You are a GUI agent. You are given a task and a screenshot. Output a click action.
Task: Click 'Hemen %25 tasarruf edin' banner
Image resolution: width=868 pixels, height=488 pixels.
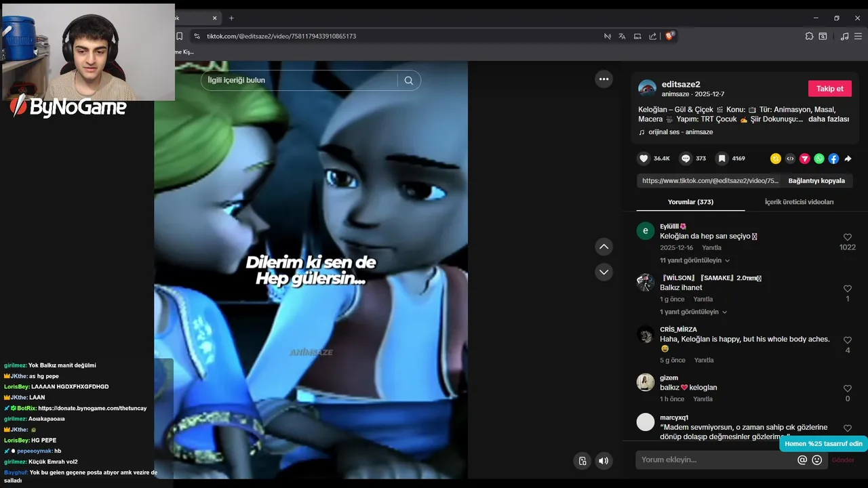823,444
